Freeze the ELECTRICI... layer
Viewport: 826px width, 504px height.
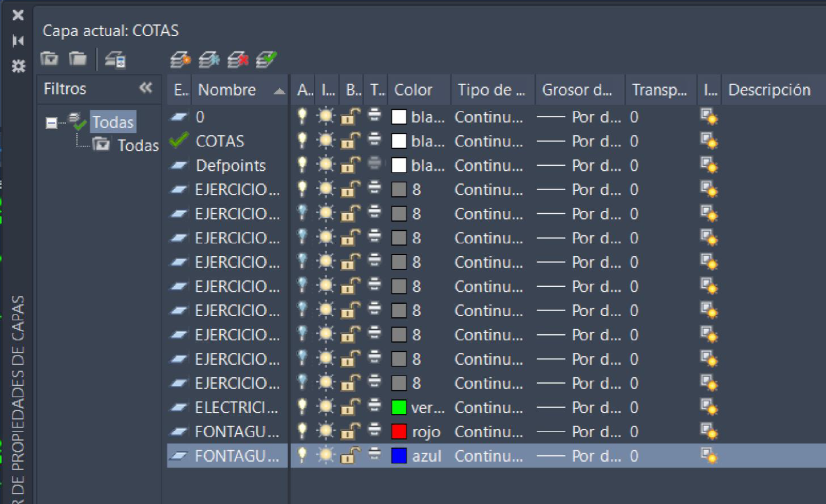[x=326, y=407]
